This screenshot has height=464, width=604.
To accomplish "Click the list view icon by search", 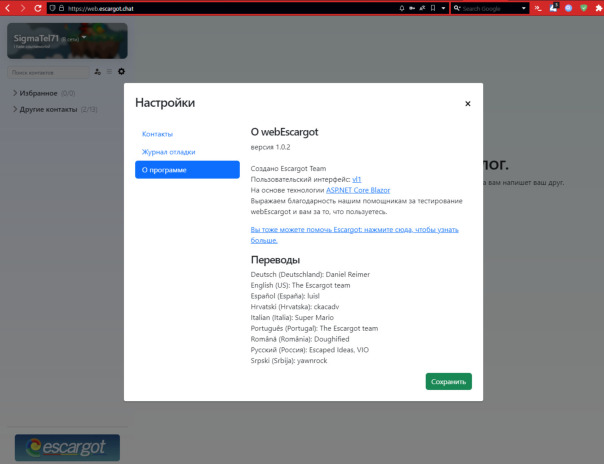I will (109, 72).
